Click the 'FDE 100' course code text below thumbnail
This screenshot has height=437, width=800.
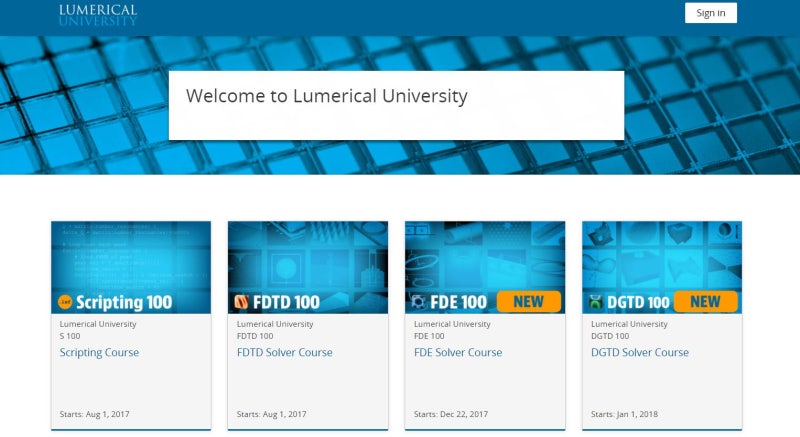pos(429,336)
